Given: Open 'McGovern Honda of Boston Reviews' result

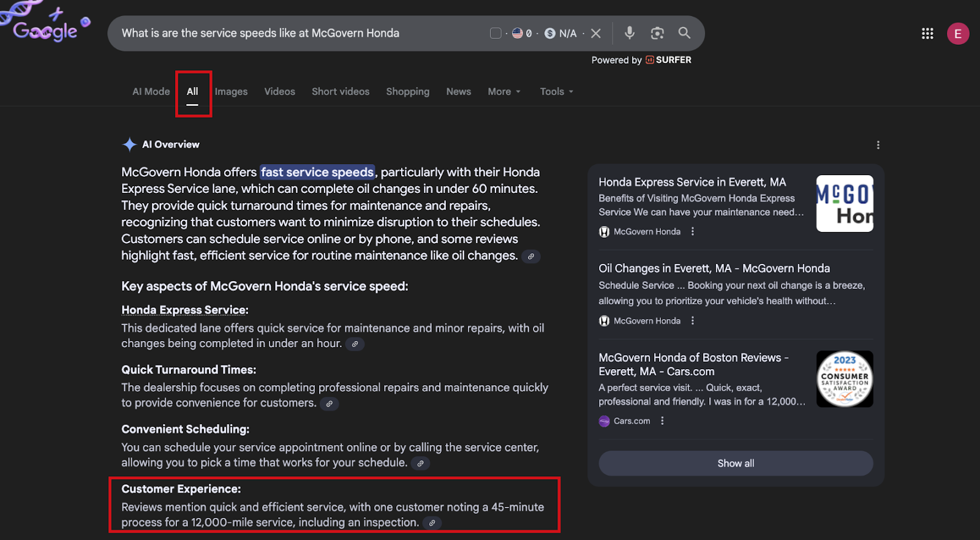Looking at the screenshot, I should [x=693, y=364].
